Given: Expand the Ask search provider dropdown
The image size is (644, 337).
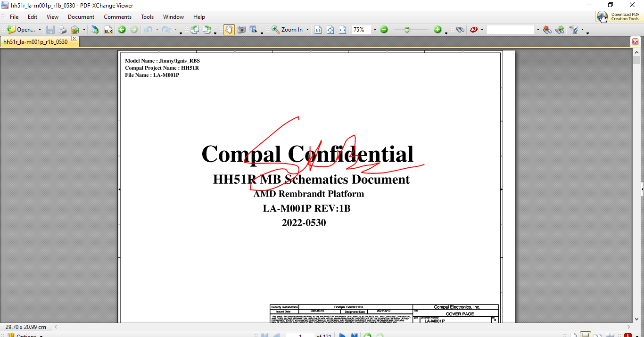Looking at the screenshot, I should coord(482,30).
